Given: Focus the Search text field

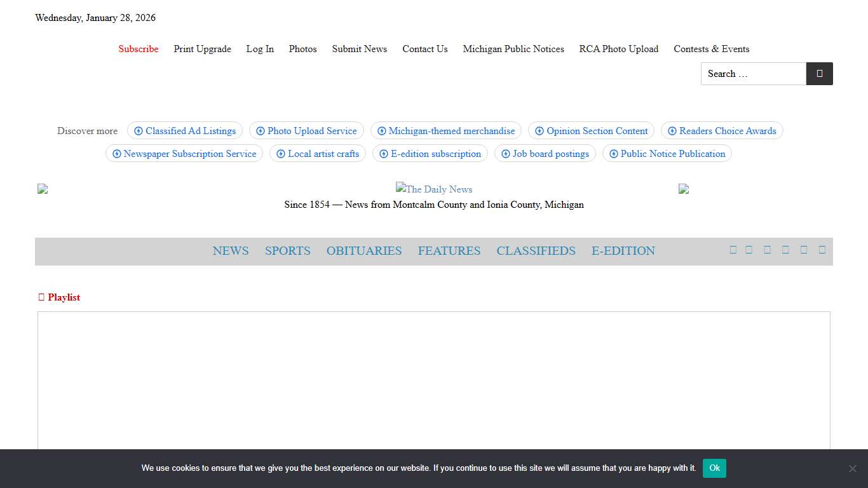Looking at the screenshot, I should 753,74.
